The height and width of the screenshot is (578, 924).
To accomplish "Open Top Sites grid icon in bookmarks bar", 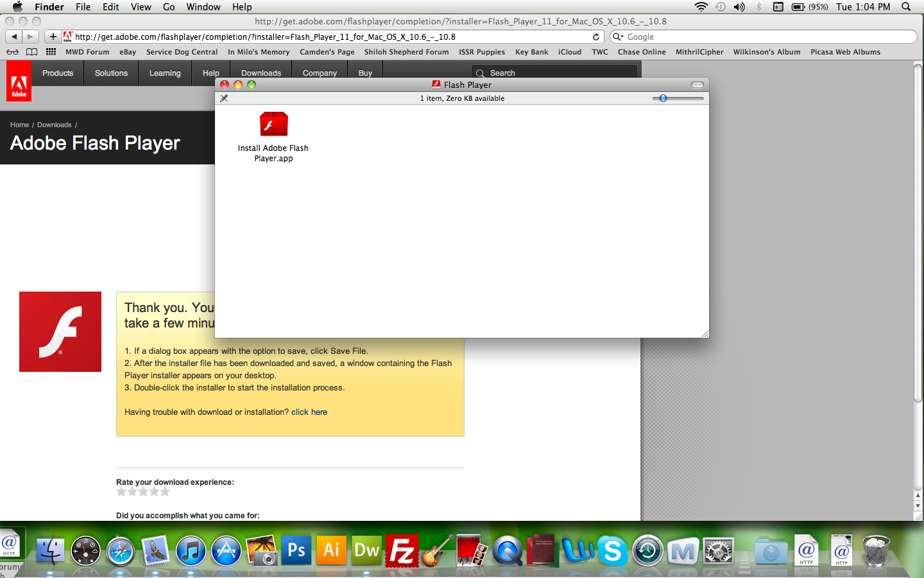I will [51, 52].
